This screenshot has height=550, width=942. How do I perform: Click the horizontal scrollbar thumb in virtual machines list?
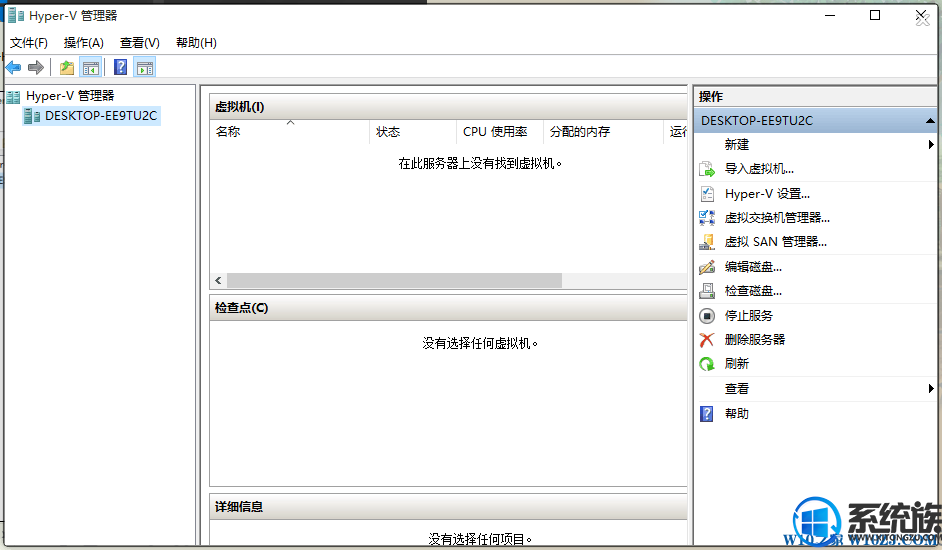point(394,280)
